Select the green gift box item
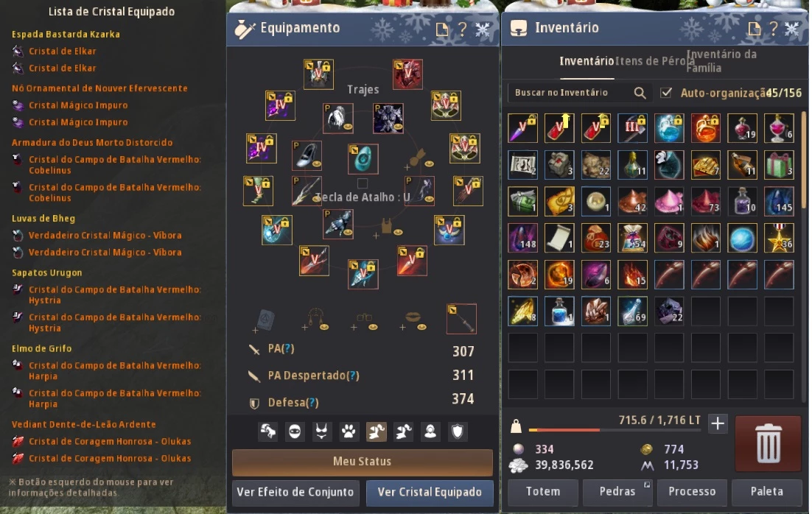 click(779, 165)
